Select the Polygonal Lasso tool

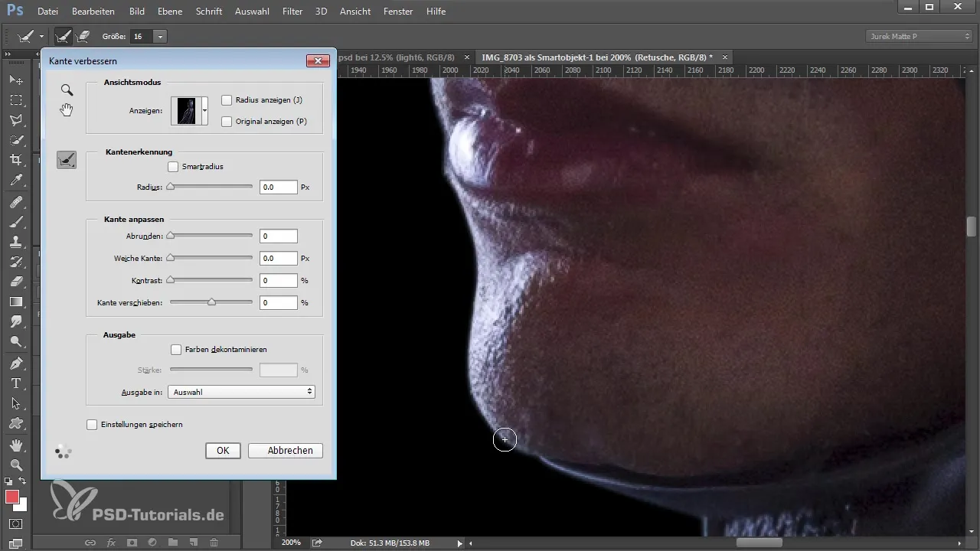[x=16, y=119]
